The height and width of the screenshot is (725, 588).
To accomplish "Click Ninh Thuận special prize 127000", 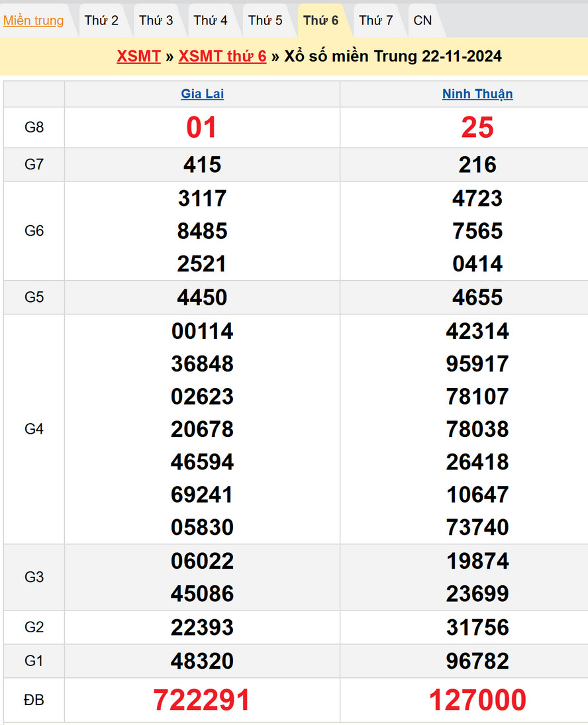I will click(x=477, y=700).
